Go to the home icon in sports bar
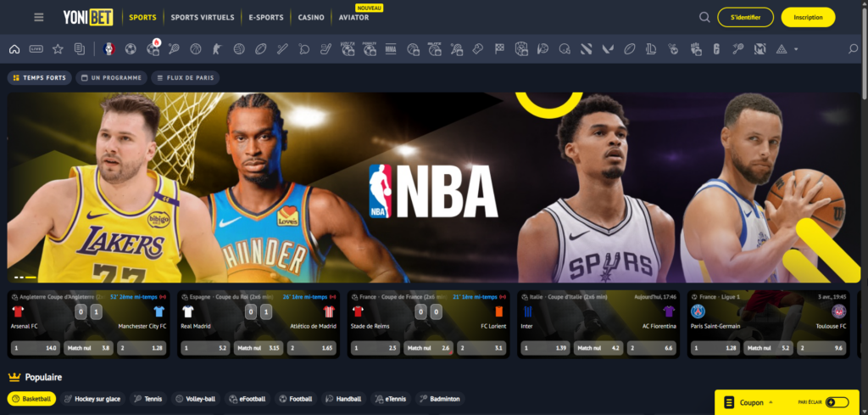Image resolution: width=868 pixels, height=415 pixels. [x=14, y=49]
